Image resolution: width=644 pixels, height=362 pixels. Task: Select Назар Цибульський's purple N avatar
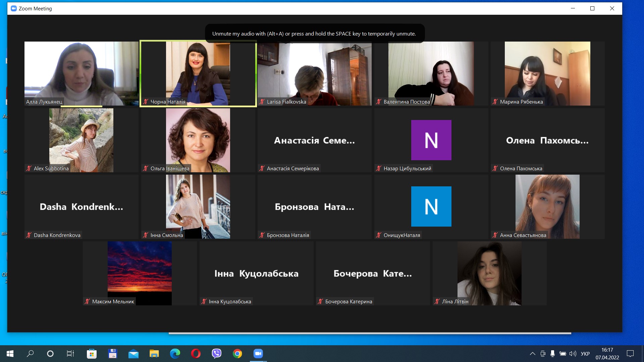coord(431,140)
